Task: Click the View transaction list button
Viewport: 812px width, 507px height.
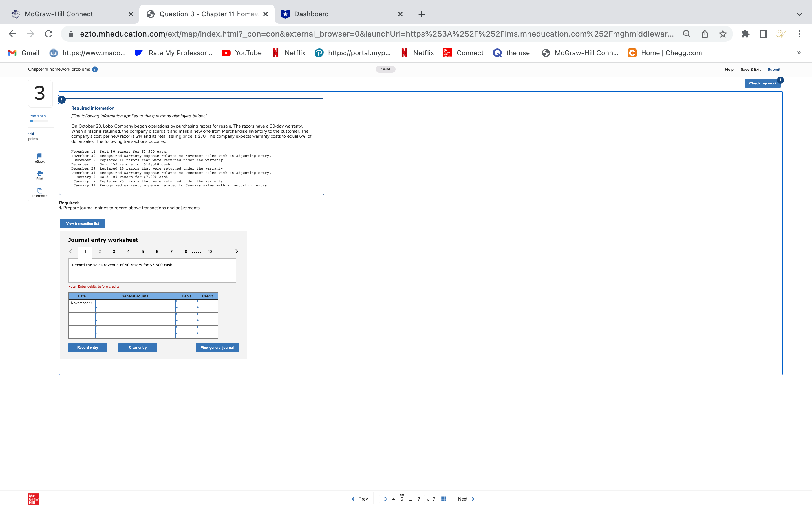Action: point(82,223)
